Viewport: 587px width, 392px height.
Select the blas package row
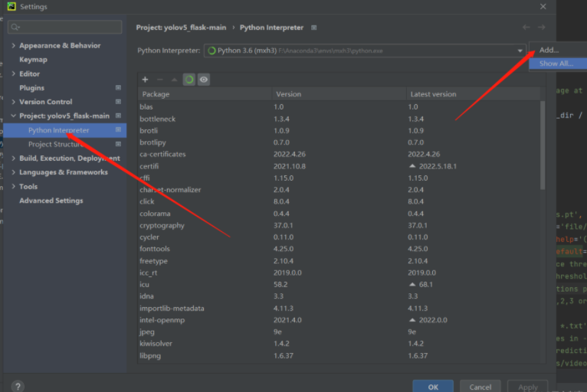click(x=339, y=107)
